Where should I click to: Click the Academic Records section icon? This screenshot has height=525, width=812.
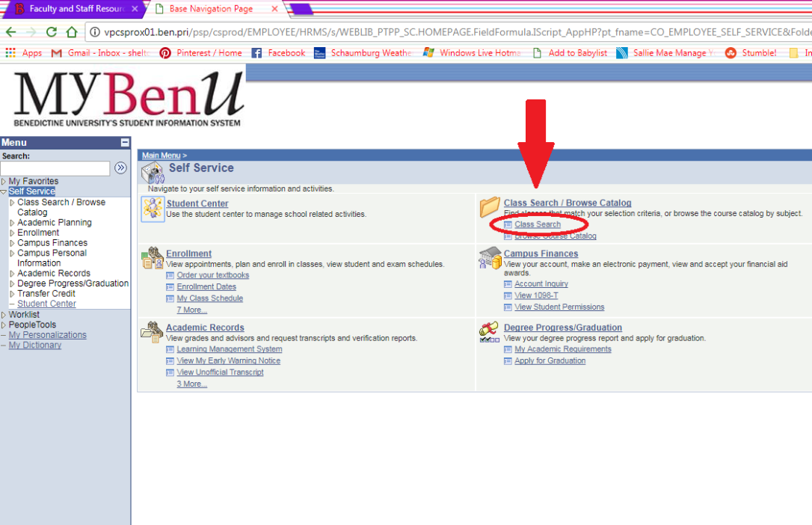(x=153, y=332)
